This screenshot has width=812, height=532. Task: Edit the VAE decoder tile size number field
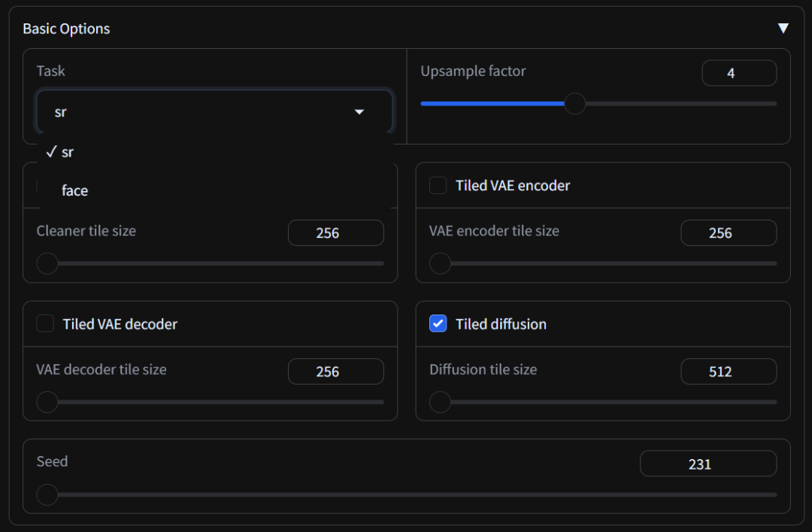[x=335, y=372]
